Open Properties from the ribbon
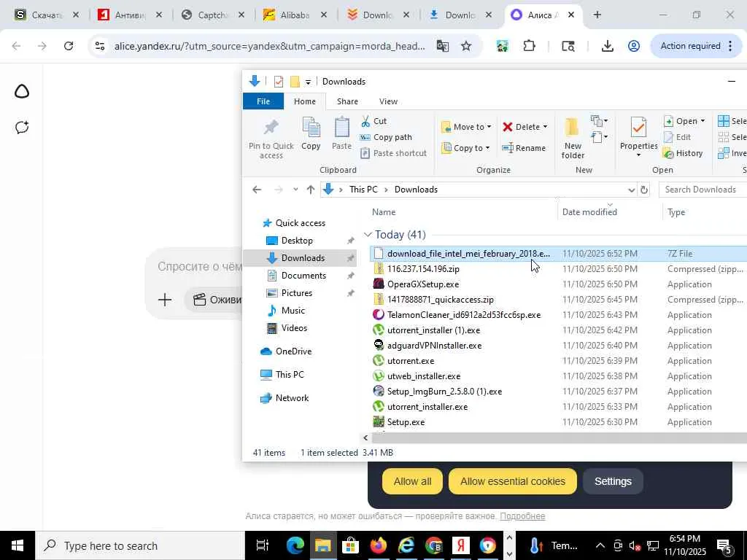 click(638, 133)
